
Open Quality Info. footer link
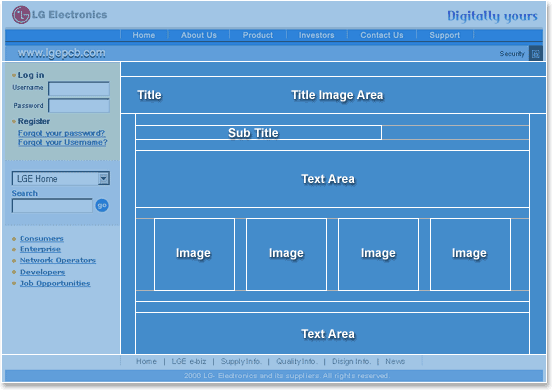click(x=297, y=361)
